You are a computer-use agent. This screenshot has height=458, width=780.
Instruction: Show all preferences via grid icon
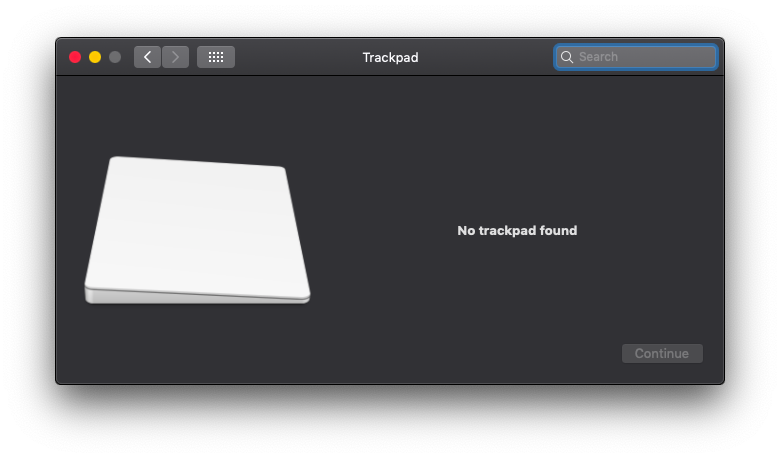pyautogui.click(x=216, y=57)
